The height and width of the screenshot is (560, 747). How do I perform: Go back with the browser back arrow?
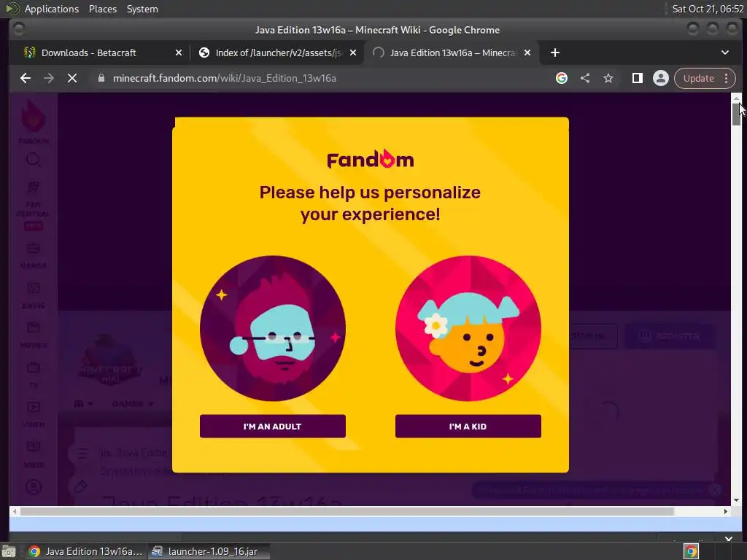(26, 78)
